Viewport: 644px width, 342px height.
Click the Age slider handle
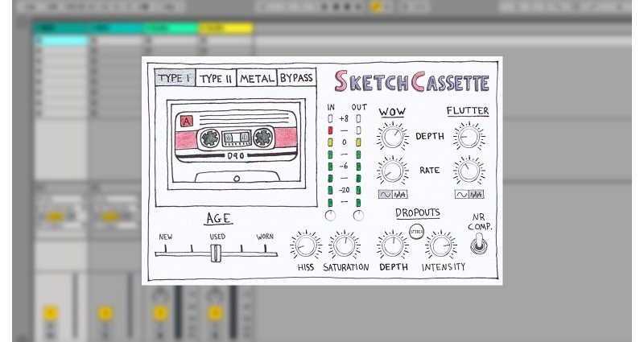pos(216,253)
